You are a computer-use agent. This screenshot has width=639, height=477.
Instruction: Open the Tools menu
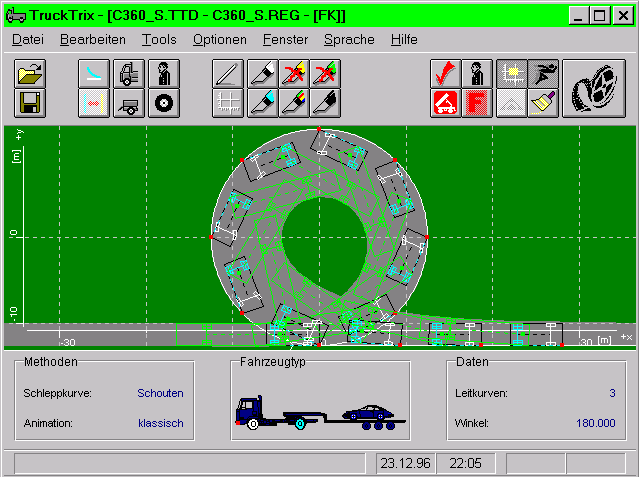[159, 40]
